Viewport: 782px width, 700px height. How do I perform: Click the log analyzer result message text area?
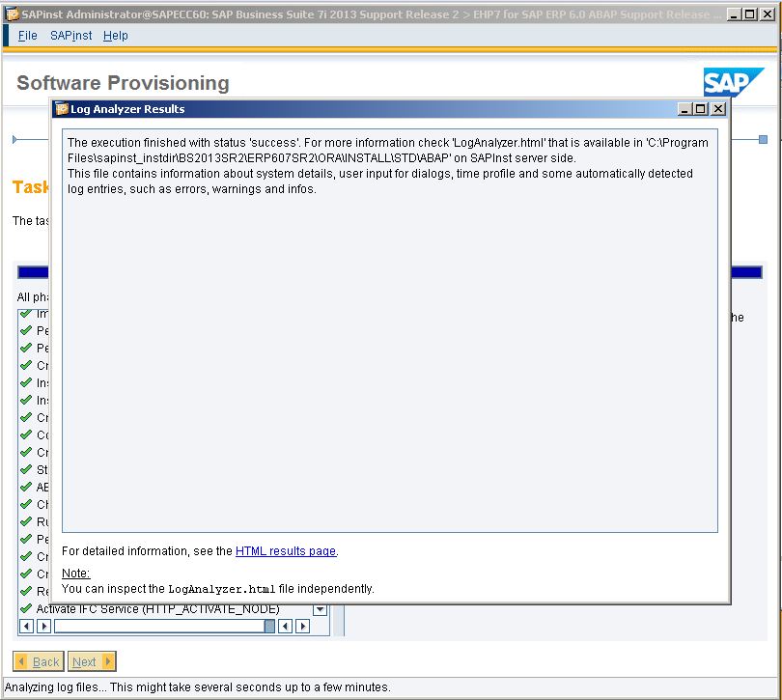389,330
